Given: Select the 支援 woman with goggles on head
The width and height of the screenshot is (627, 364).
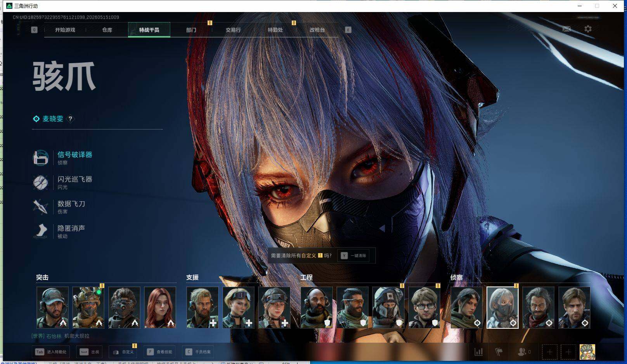Looking at the screenshot, I should pyautogui.click(x=238, y=307).
